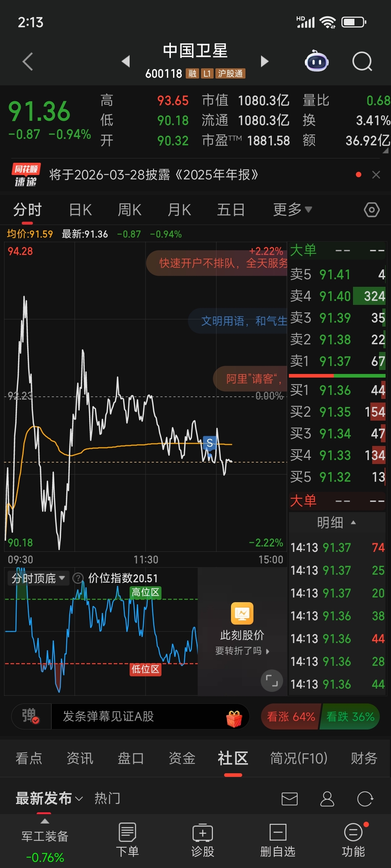Vote 看涨 64% bullish
391x868 pixels.
click(291, 716)
